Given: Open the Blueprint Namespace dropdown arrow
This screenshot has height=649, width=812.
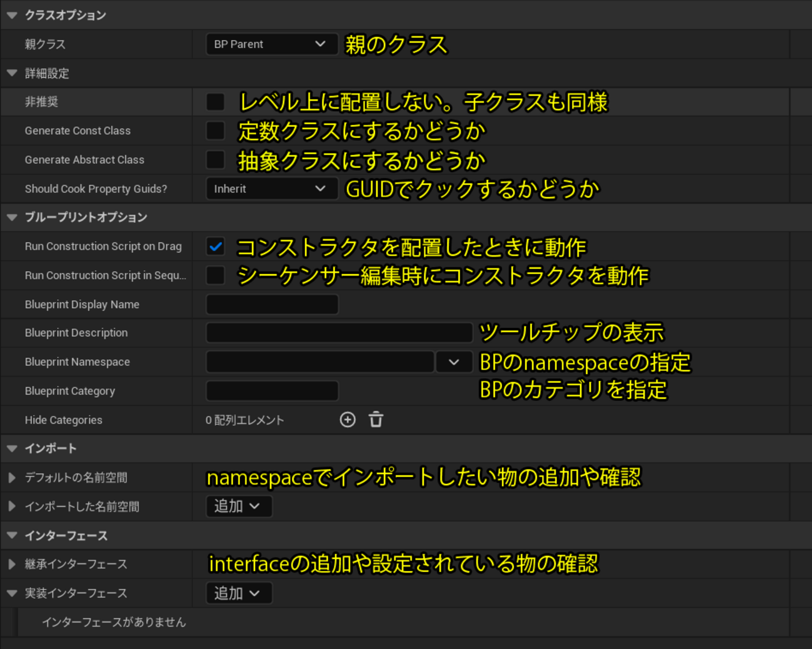Looking at the screenshot, I should point(454,362).
